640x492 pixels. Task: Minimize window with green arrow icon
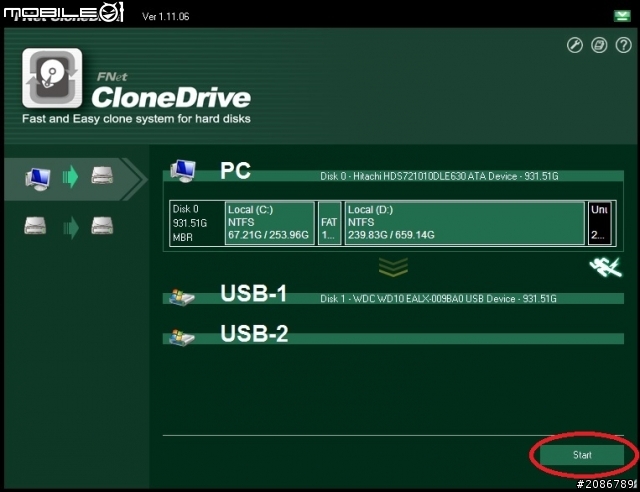coord(622,16)
